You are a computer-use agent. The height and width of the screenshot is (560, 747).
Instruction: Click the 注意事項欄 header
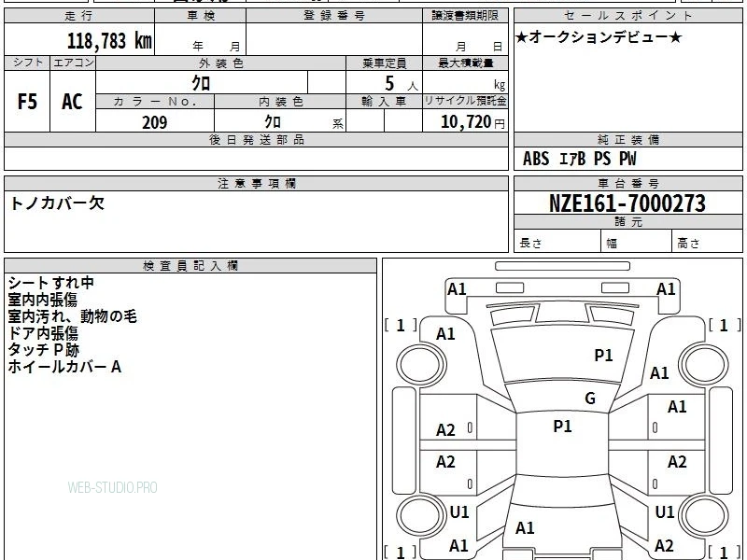click(256, 183)
